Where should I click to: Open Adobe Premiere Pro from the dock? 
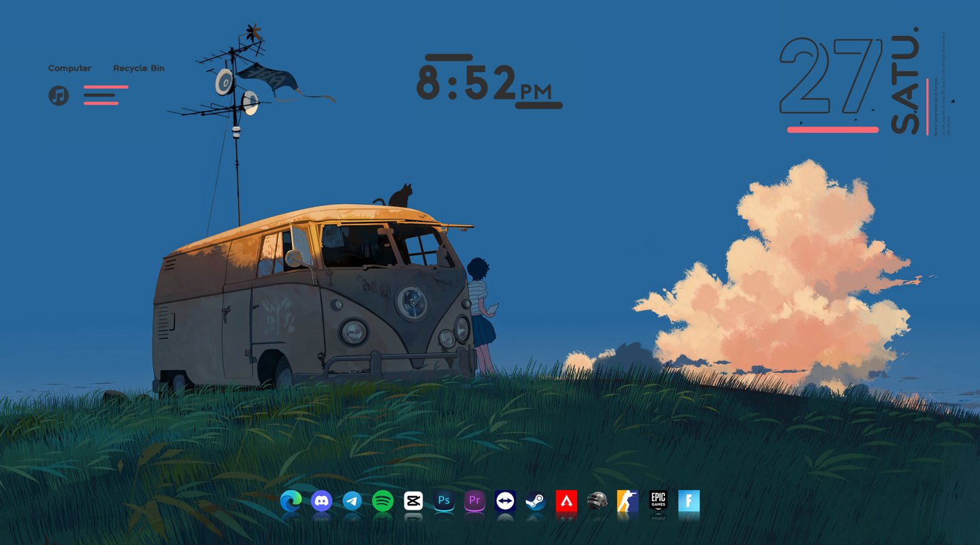(474, 501)
